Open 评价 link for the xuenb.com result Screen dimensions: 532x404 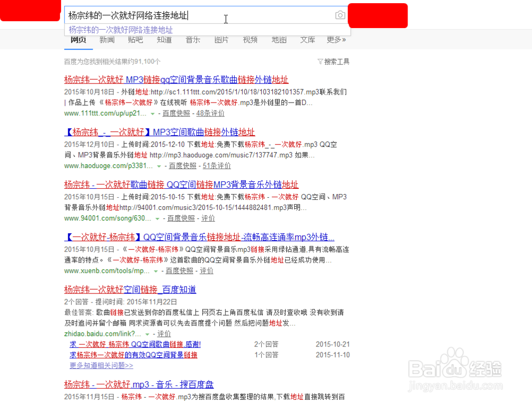[206, 271]
